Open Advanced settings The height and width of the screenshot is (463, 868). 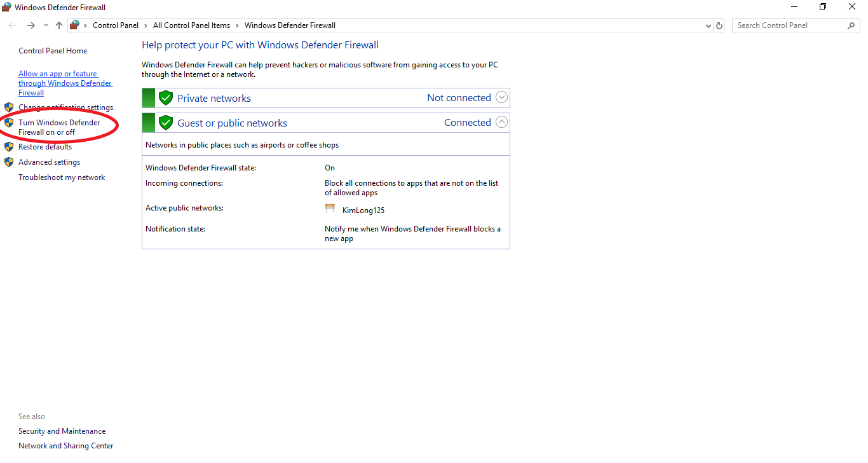(x=50, y=162)
